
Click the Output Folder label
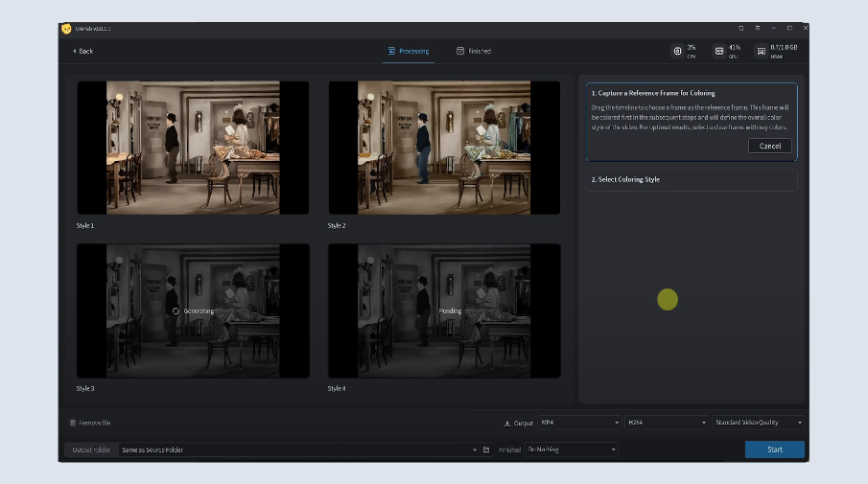91,449
